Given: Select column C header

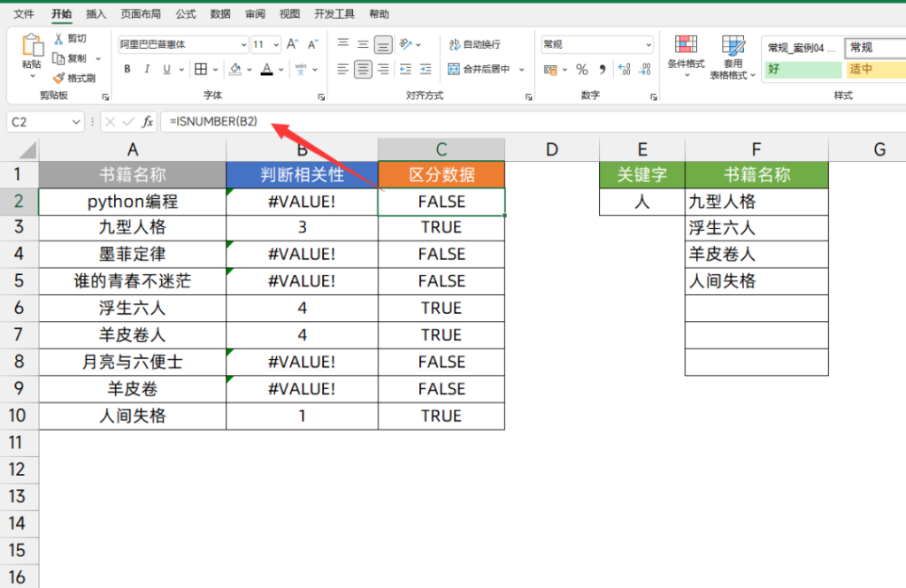Looking at the screenshot, I should point(441,149).
